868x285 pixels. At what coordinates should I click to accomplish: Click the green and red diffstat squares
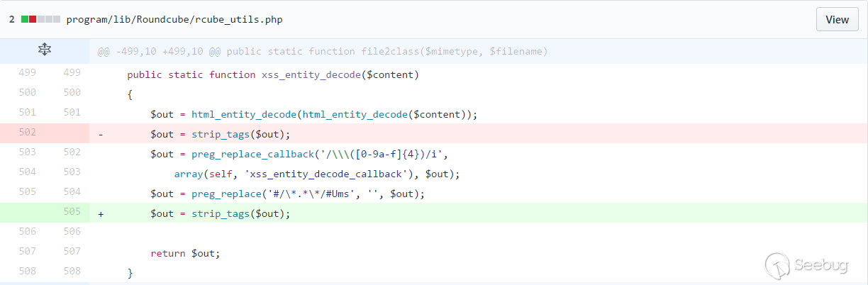pos(40,20)
